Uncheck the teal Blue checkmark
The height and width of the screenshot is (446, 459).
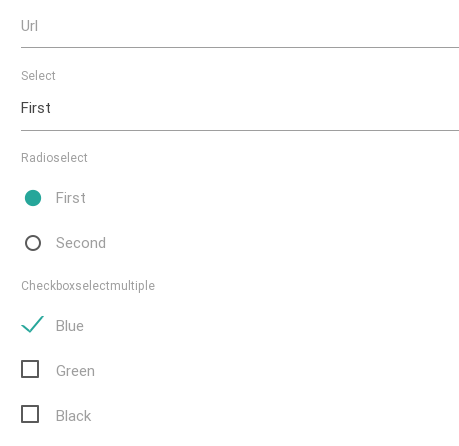[x=32, y=324]
